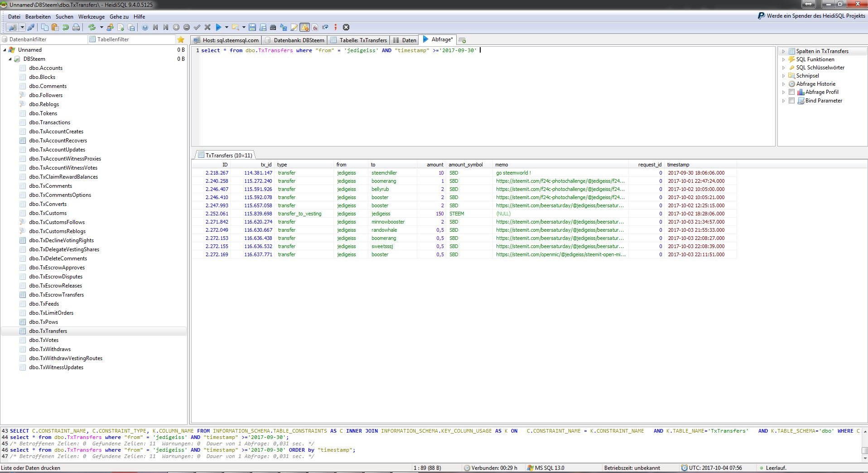Click the delete row minus icon
The height and width of the screenshot is (473, 868).
[187, 27]
